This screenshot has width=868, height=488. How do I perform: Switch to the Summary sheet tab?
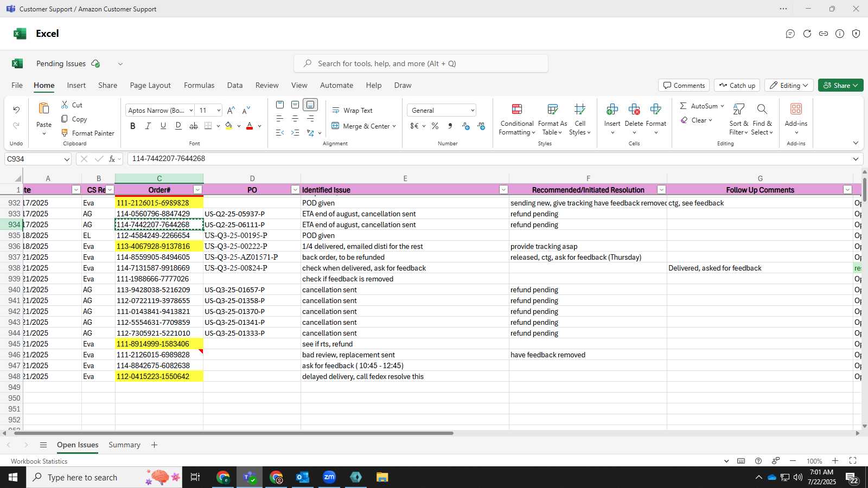(124, 445)
